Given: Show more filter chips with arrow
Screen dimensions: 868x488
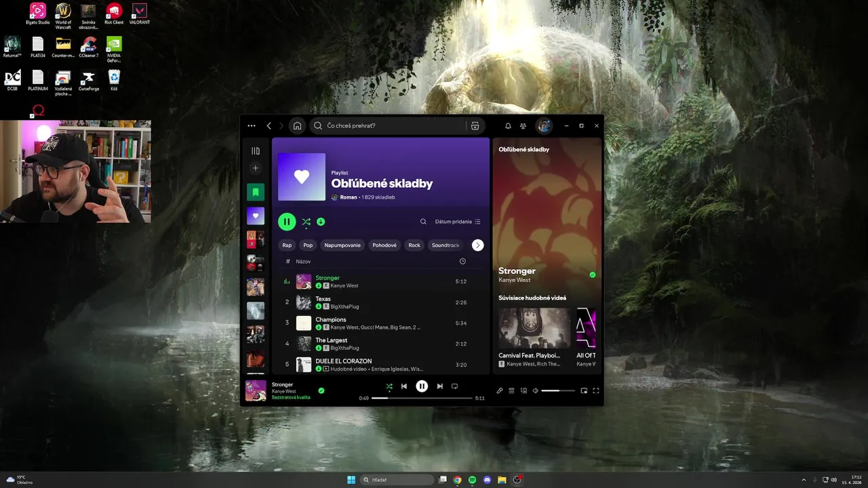Looking at the screenshot, I should (478, 245).
